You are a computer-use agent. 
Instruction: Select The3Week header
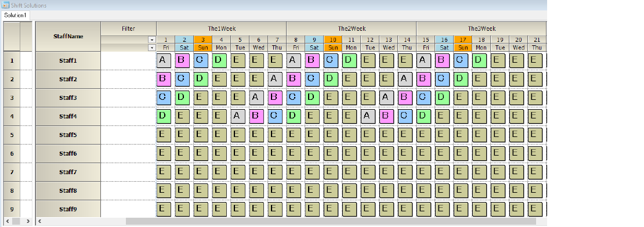click(482, 28)
